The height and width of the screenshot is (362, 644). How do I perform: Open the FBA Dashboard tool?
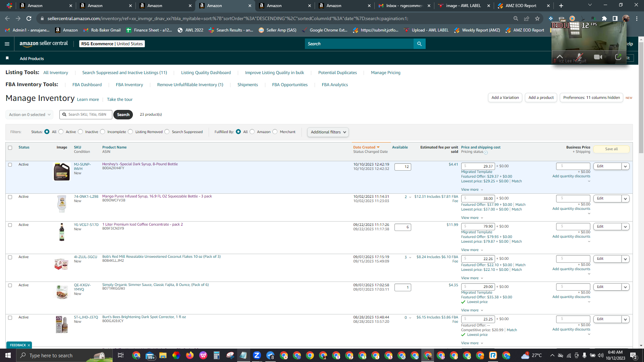[x=87, y=85]
